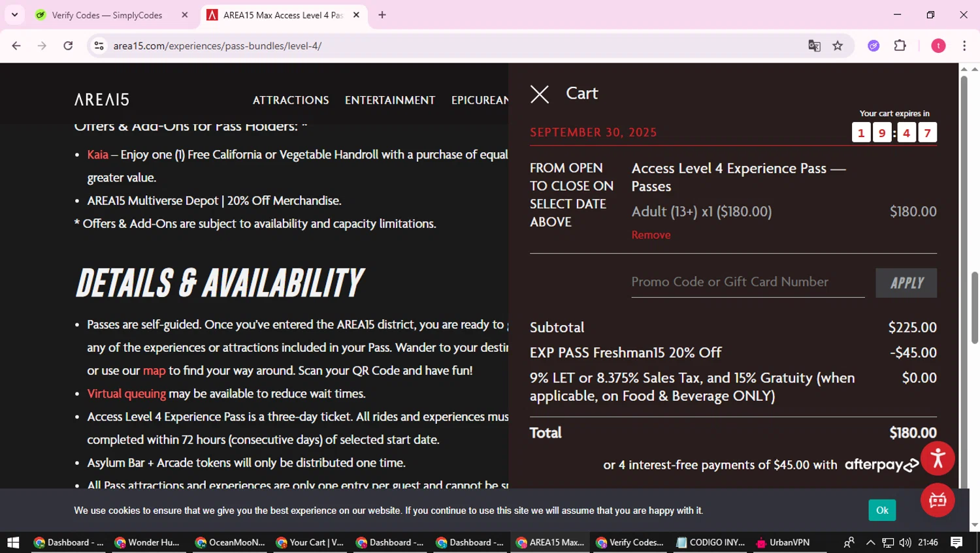Open the Windows Start menu

point(13,543)
